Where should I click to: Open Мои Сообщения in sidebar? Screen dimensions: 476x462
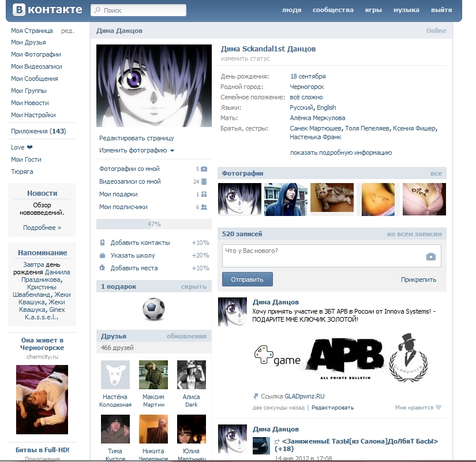pyautogui.click(x=34, y=79)
